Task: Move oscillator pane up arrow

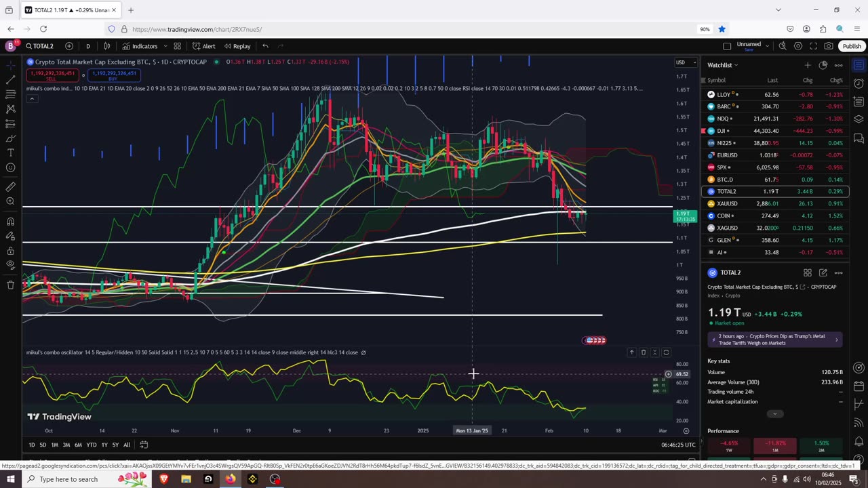Action: click(x=631, y=352)
